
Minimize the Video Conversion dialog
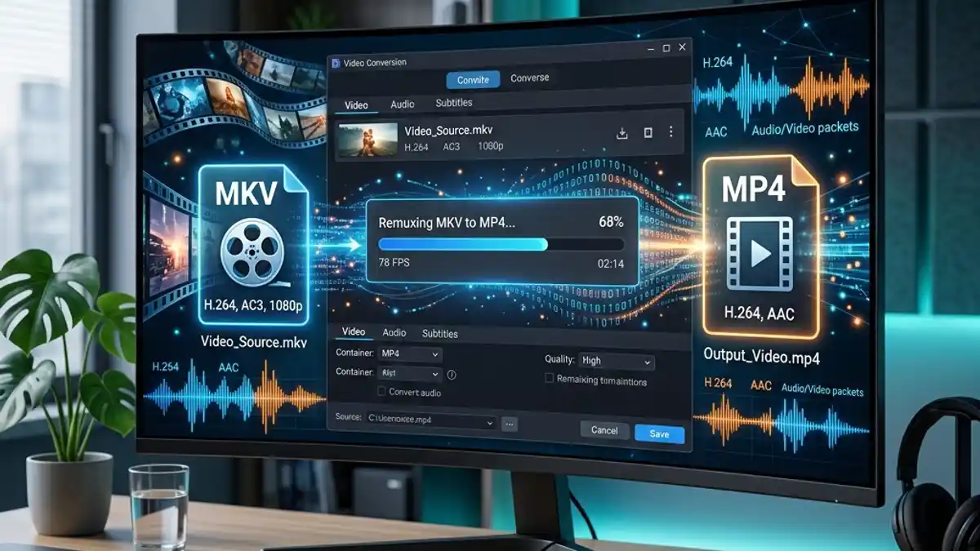(x=650, y=49)
